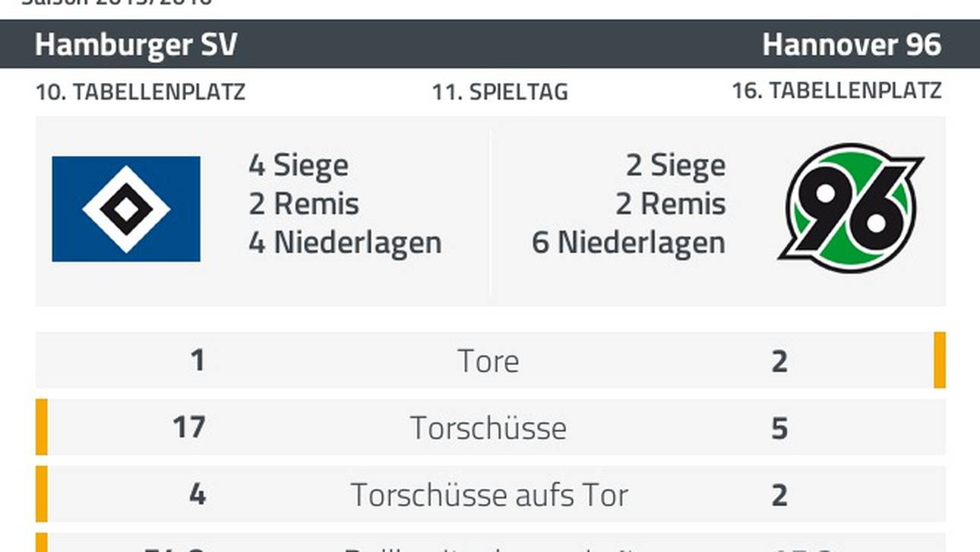The height and width of the screenshot is (552, 980).
Task: Click Hamburg's 4 Siege text
Action: (x=299, y=165)
